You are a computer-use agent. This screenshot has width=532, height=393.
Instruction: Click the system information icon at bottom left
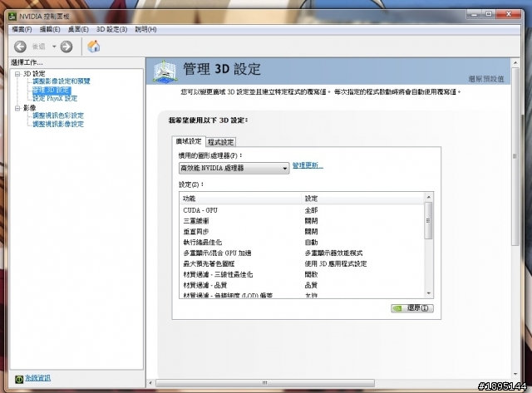tap(19, 379)
